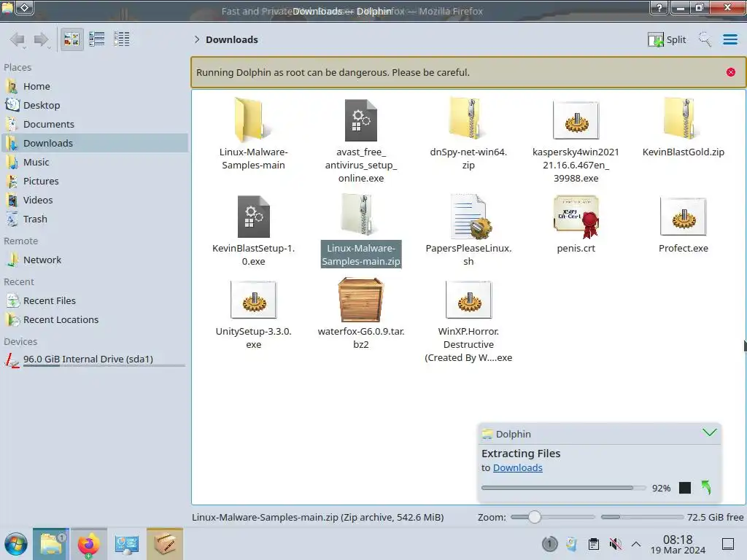
Task: Select Profect.exe file icon
Action: coord(683,217)
